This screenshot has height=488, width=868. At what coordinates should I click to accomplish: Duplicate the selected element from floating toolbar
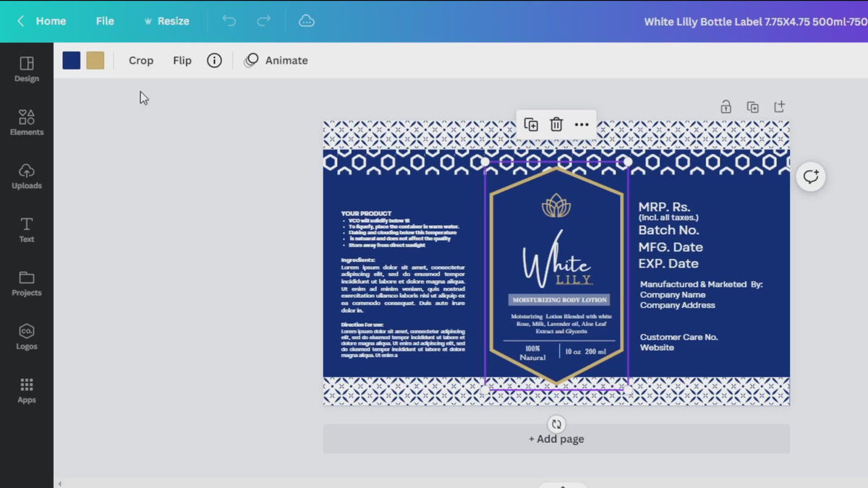tap(531, 124)
